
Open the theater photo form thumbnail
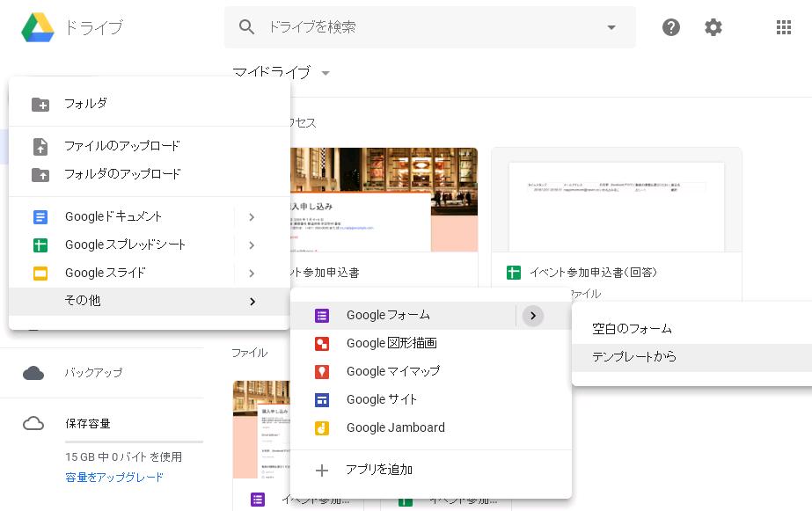pos(384,200)
